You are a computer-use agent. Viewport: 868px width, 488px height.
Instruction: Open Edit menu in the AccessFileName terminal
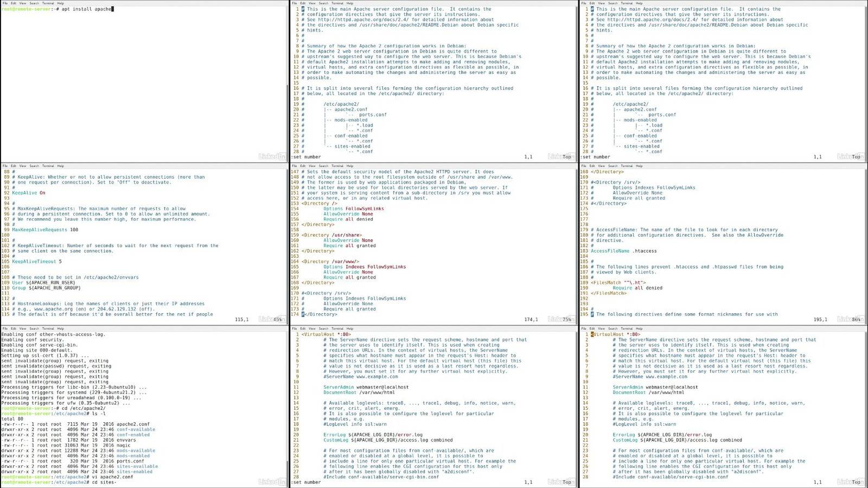[592, 166]
